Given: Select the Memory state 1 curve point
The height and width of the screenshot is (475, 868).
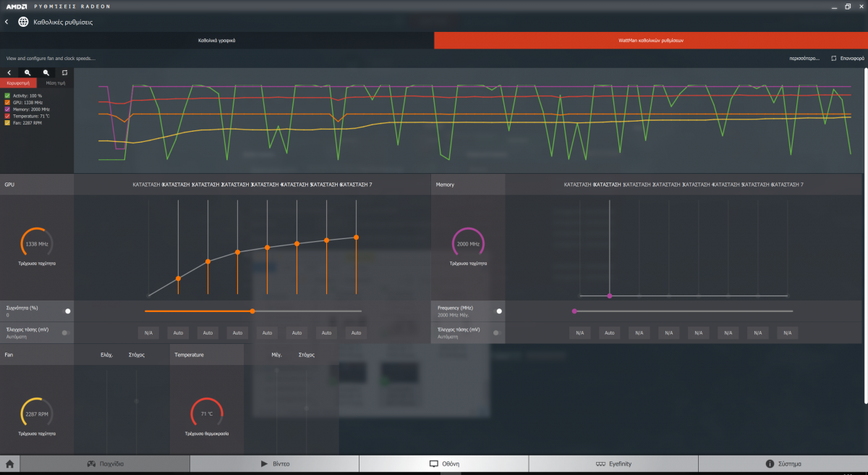Looking at the screenshot, I should point(610,295).
